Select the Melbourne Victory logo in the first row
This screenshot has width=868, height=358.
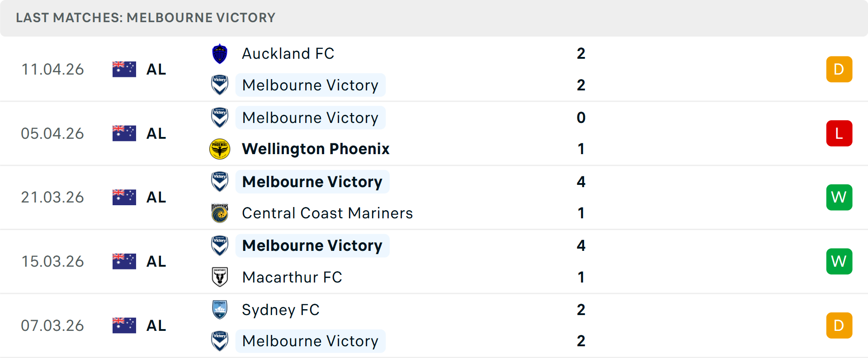pyautogui.click(x=220, y=85)
